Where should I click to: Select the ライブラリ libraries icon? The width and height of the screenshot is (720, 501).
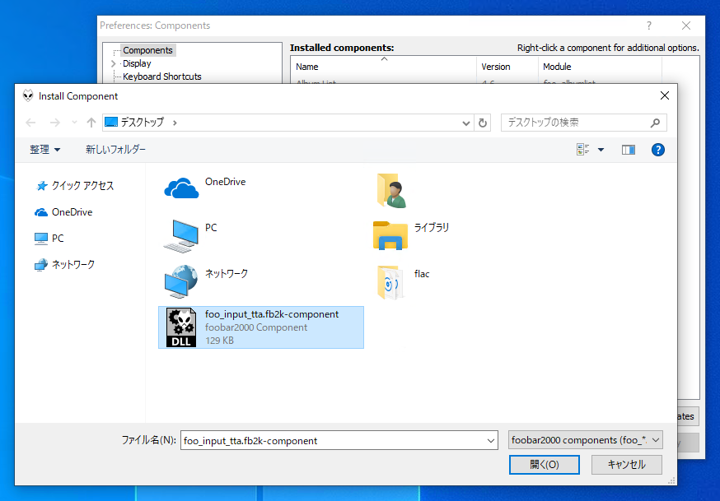(x=390, y=236)
